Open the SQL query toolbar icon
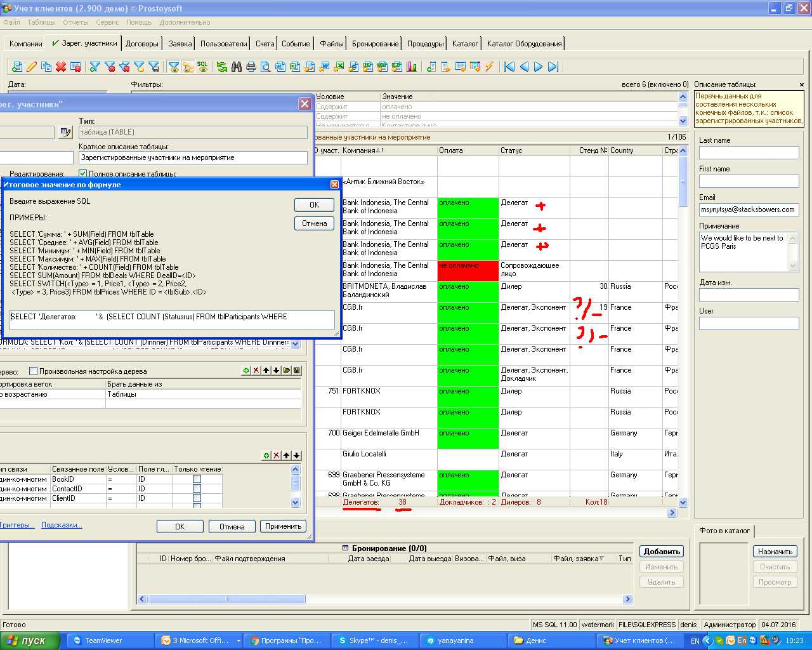812x650 pixels. (x=202, y=66)
